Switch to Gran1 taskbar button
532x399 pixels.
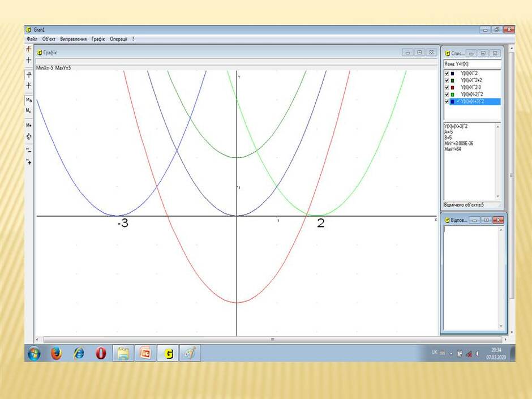[168, 353]
